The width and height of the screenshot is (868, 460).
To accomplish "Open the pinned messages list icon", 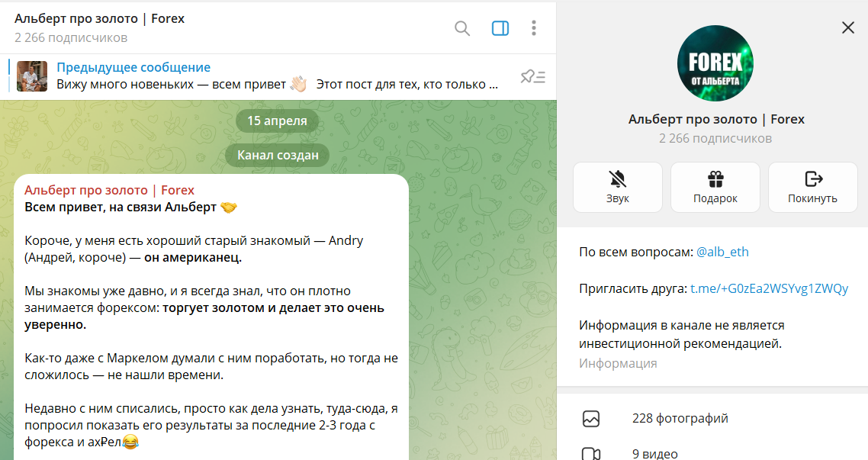I will pyautogui.click(x=533, y=76).
